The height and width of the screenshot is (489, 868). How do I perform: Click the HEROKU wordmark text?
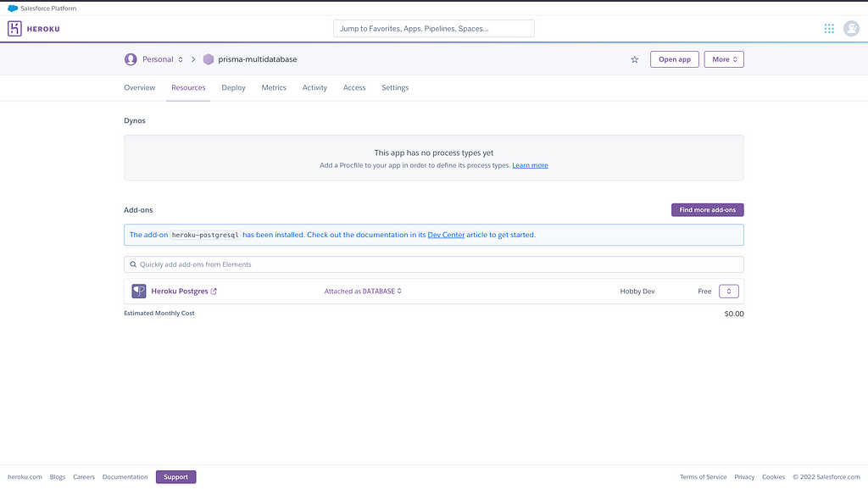pyautogui.click(x=43, y=29)
